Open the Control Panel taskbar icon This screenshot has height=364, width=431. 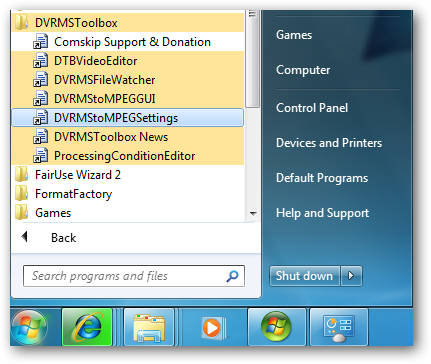click(x=339, y=327)
